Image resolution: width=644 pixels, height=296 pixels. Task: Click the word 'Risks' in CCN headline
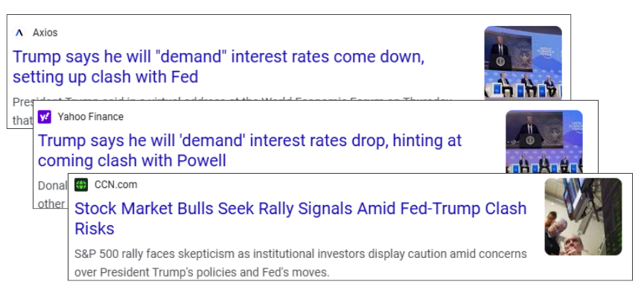tap(95, 229)
